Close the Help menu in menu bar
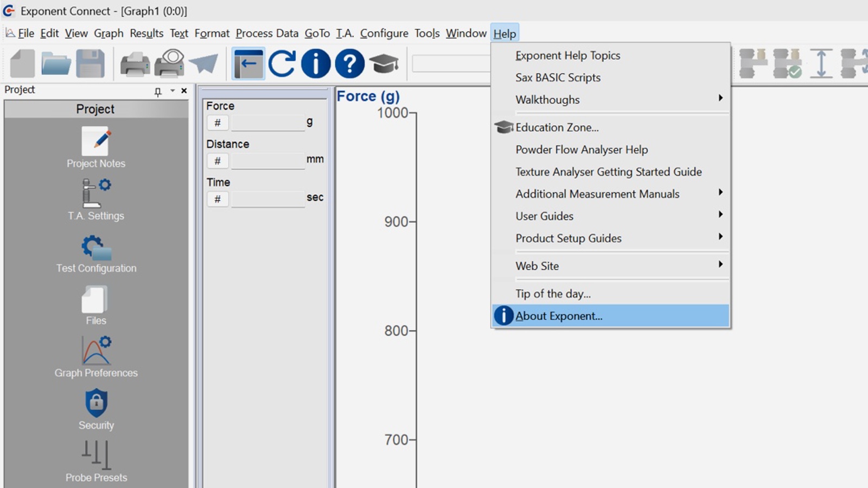 click(505, 34)
